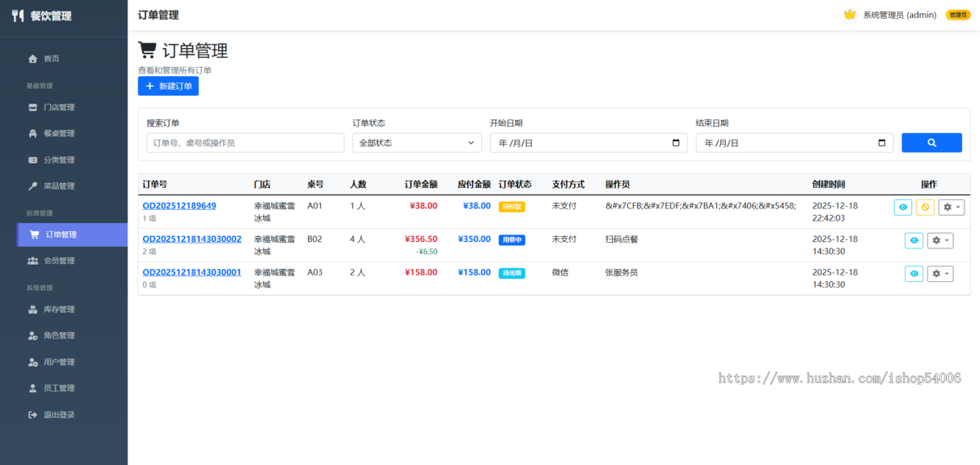Click the boxes icon beside 库存管理
Viewport: 980px width, 465px height.
point(33,309)
